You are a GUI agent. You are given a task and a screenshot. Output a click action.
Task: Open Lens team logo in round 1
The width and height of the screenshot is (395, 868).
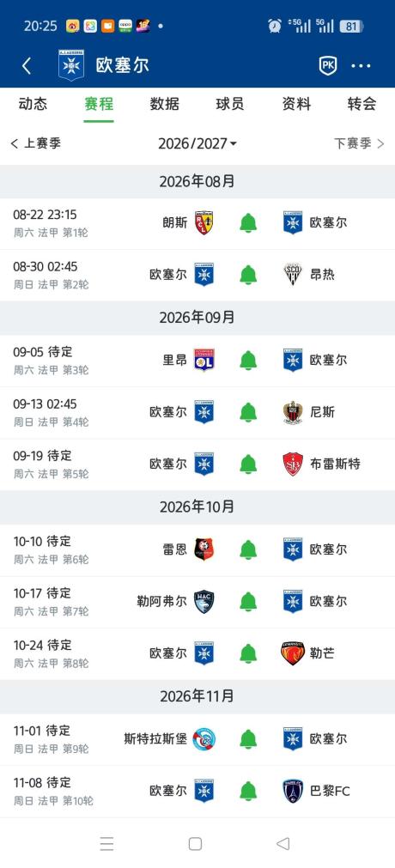[x=204, y=222]
